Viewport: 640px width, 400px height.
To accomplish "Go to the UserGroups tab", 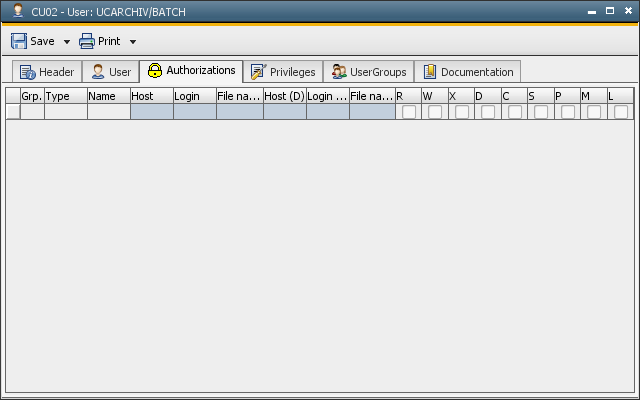I will [x=369, y=72].
